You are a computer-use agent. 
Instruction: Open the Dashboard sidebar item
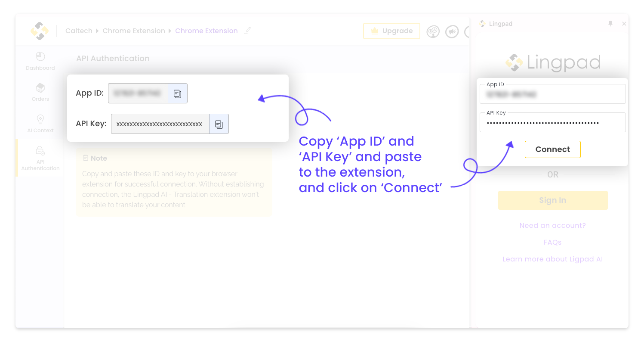click(x=40, y=61)
